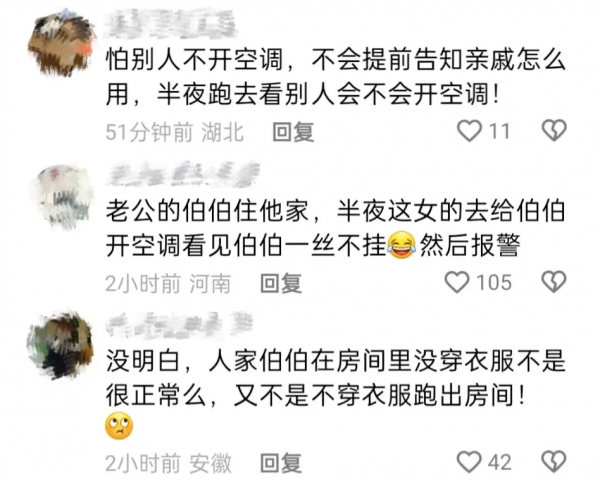The width and height of the screenshot is (600, 481).
Task: Open the second commenter's blurred username
Action: coord(183,174)
